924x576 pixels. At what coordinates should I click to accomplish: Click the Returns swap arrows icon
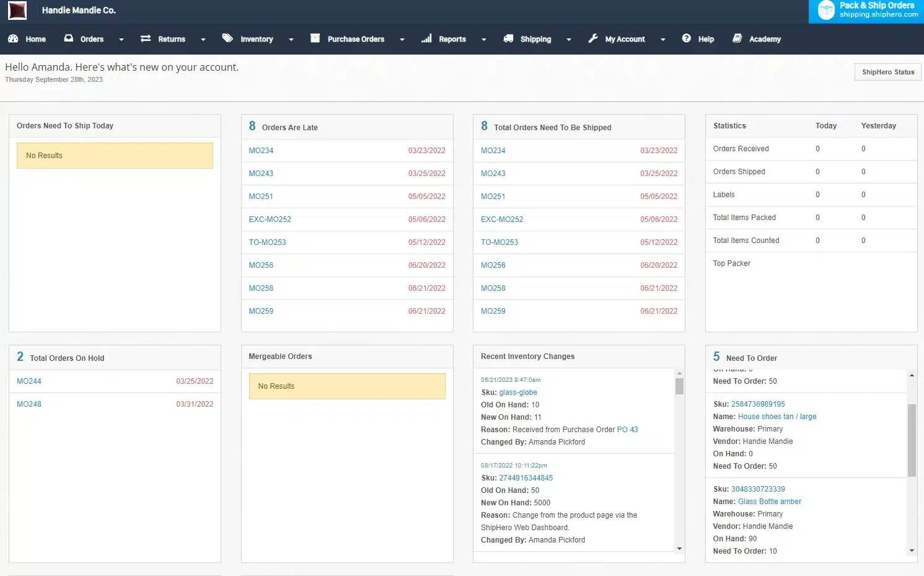click(x=146, y=38)
